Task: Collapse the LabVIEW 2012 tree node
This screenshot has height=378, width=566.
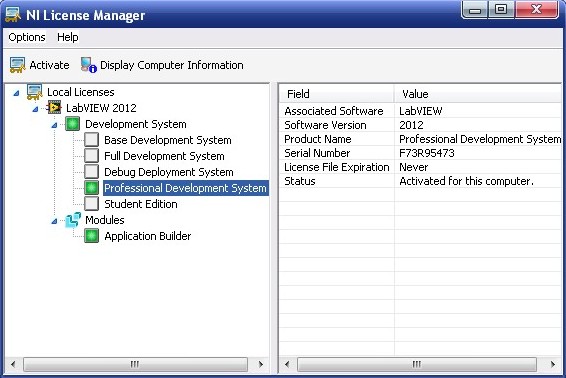Action: (35, 109)
